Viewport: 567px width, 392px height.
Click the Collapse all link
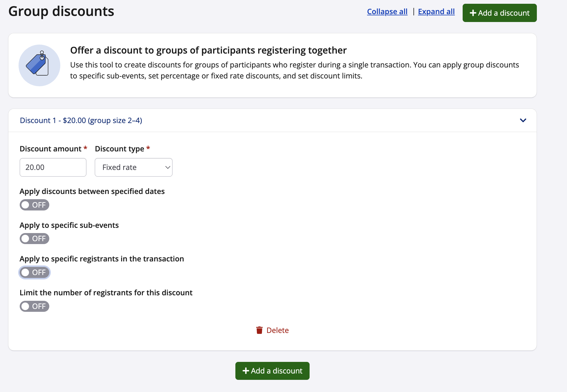coord(387,12)
